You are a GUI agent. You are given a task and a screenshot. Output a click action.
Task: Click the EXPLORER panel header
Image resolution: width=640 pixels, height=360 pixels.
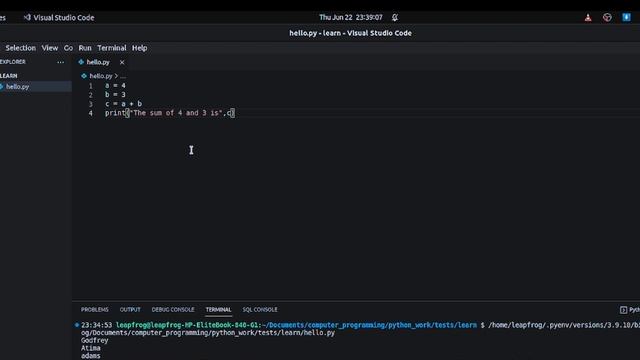click(x=13, y=62)
